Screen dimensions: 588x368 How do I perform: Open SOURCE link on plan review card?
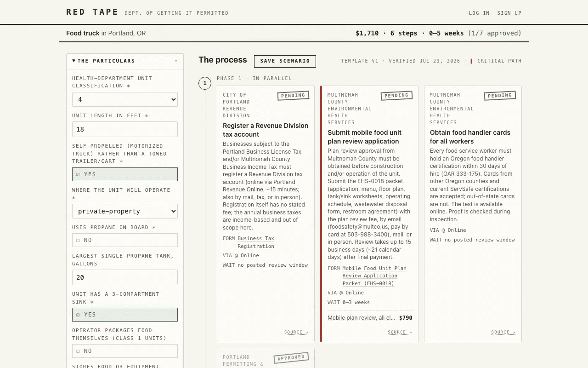(400, 332)
